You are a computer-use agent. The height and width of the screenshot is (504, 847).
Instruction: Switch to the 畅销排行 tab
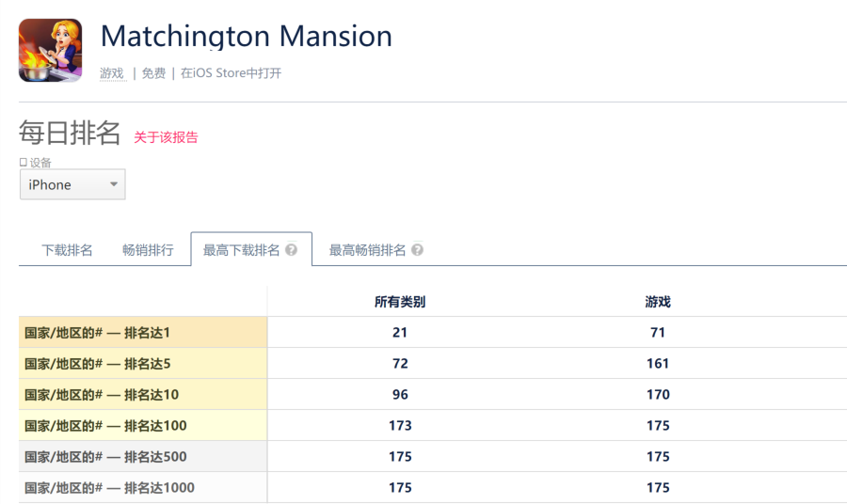148,250
